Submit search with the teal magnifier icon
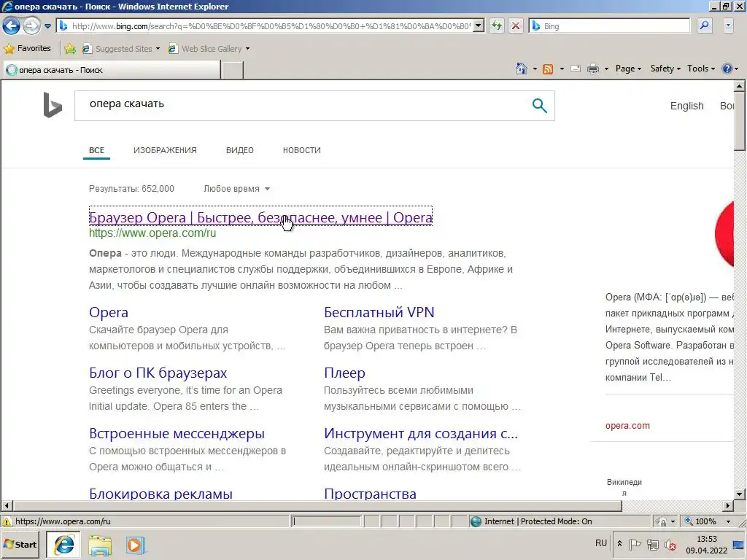This screenshot has height=560, width=747. coord(539,105)
